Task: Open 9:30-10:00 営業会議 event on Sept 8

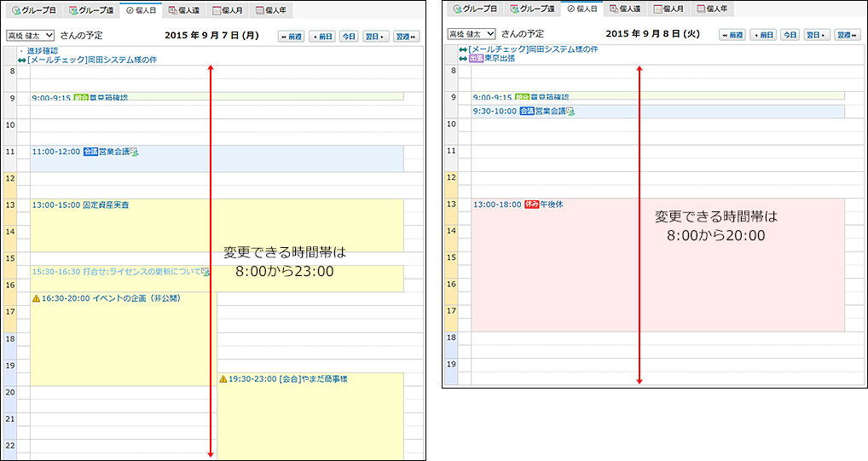Action: coord(658,112)
